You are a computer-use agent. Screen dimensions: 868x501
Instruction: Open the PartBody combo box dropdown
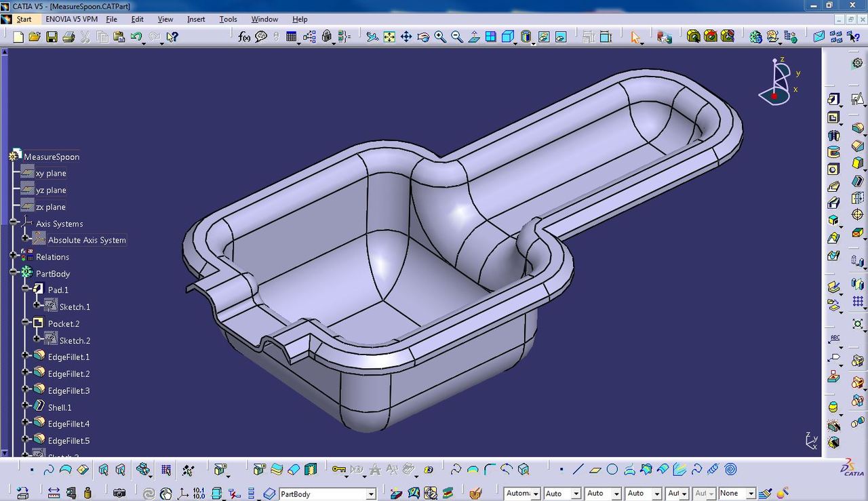[x=371, y=494]
